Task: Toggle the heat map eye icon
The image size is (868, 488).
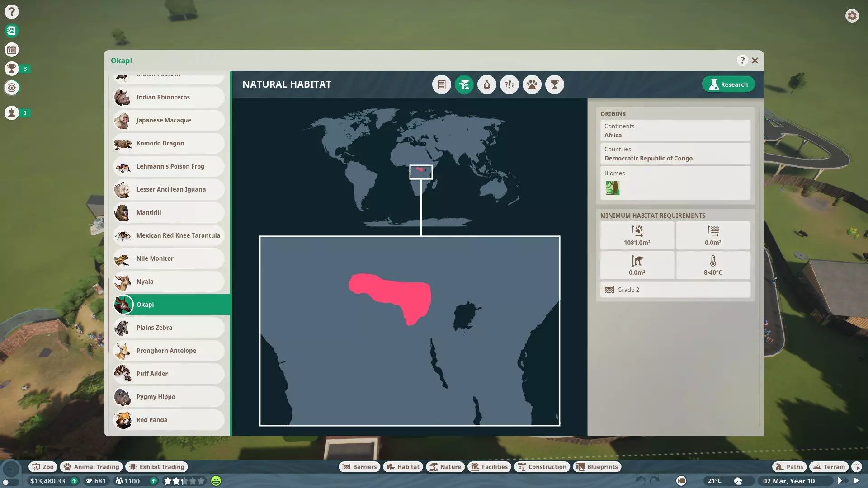Action: (x=12, y=88)
